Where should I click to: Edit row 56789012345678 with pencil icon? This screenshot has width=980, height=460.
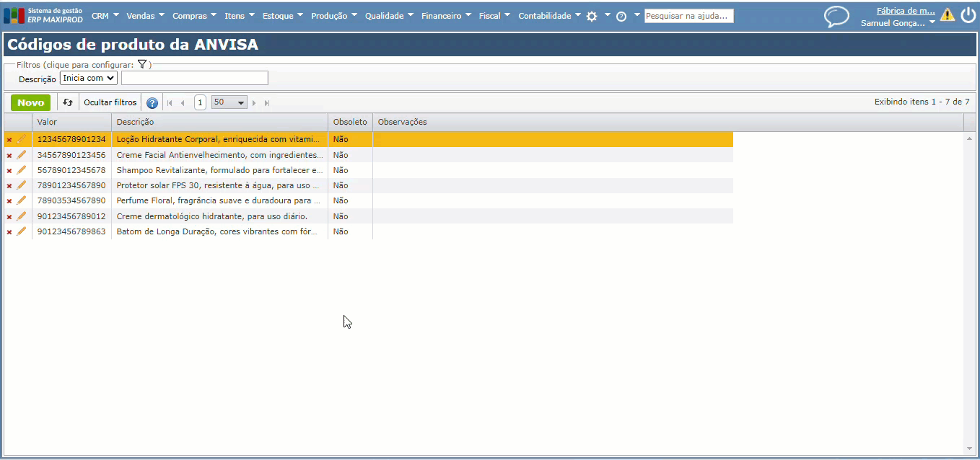[x=21, y=169]
